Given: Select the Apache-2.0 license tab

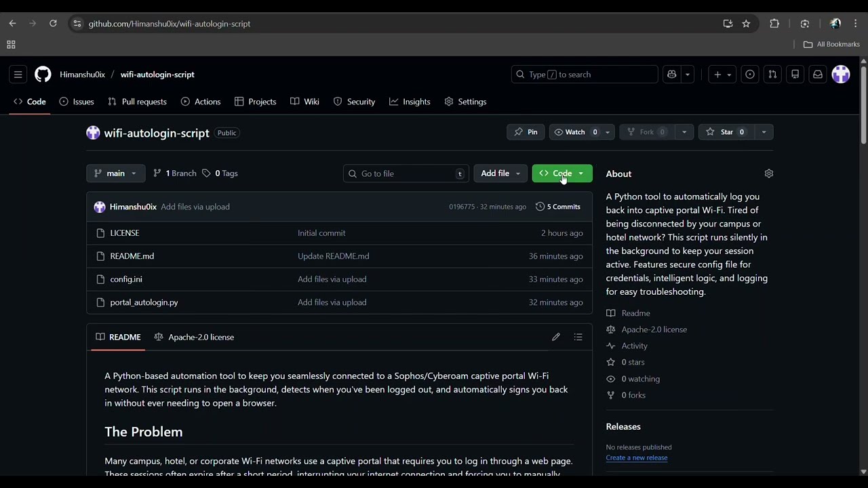Looking at the screenshot, I should [x=194, y=337].
